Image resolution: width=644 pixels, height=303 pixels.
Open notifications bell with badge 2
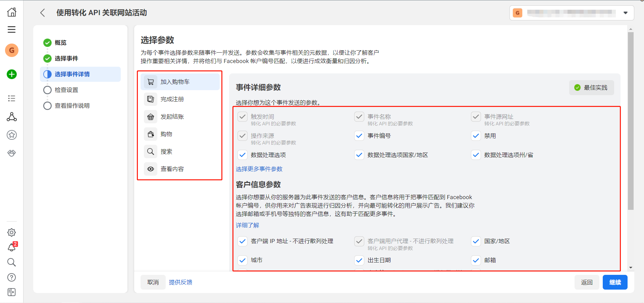pyautogui.click(x=12, y=247)
